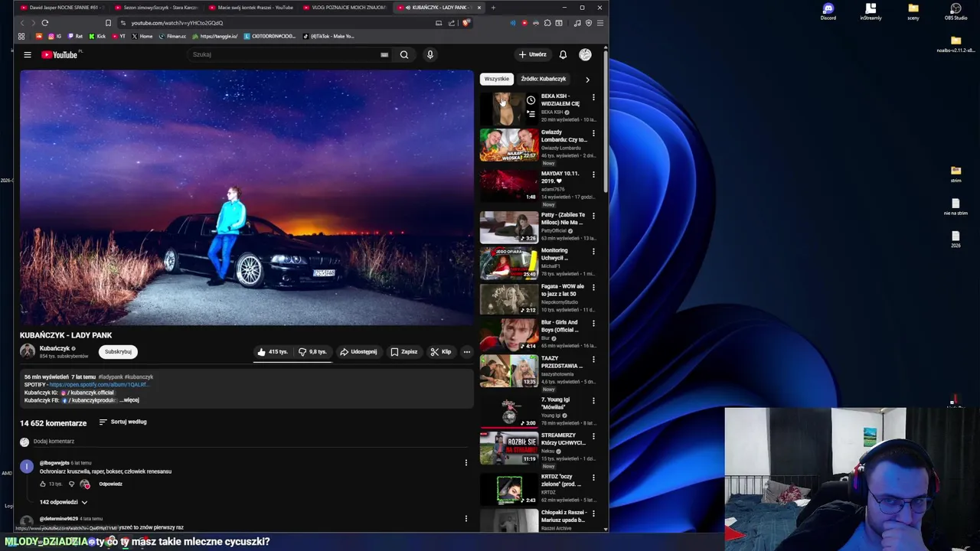
Task: Open the account avatar menu on YouTube
Action: point(585,54)
